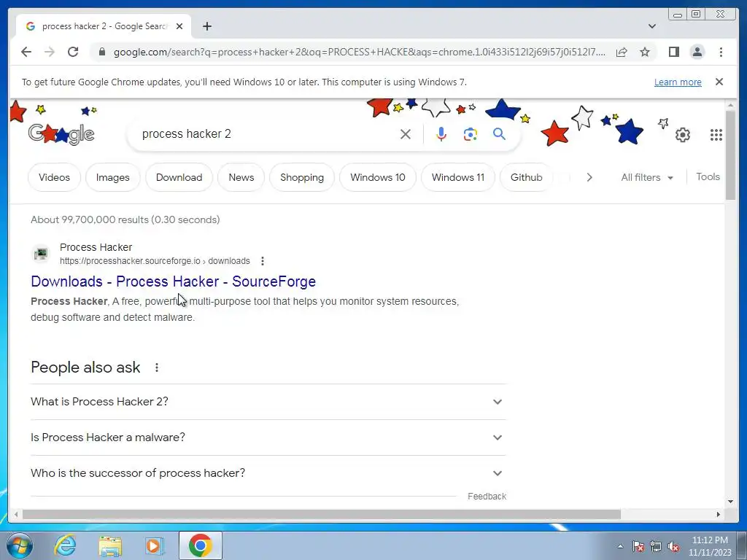Expand 'Is Process Hacker a malware?'

[x=268, y=437]
